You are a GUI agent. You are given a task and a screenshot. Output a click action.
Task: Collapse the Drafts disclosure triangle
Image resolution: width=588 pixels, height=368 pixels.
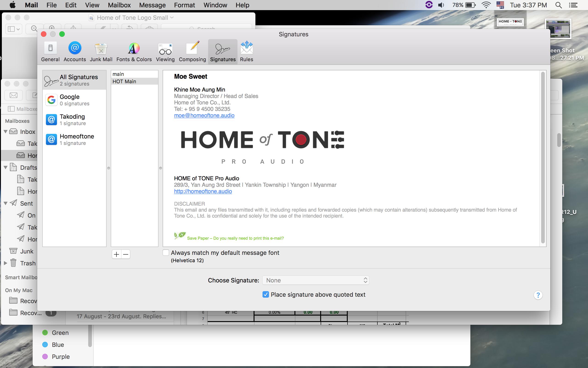coord(5,167)
